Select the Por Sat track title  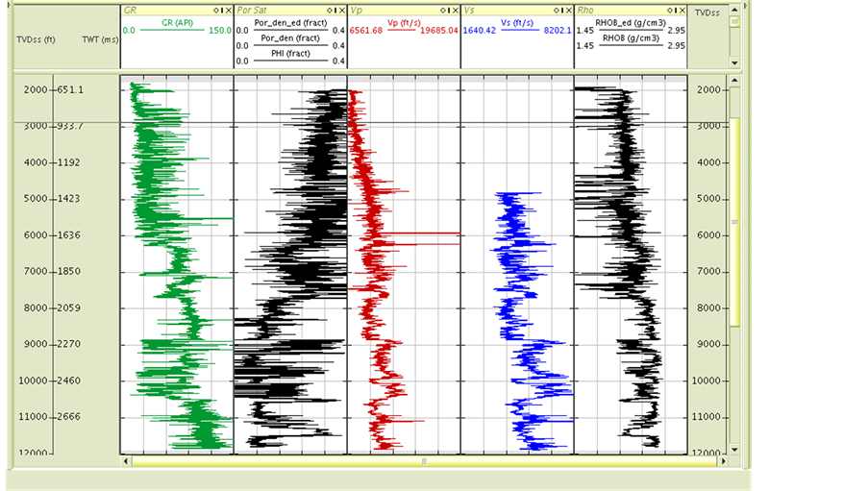251,10
